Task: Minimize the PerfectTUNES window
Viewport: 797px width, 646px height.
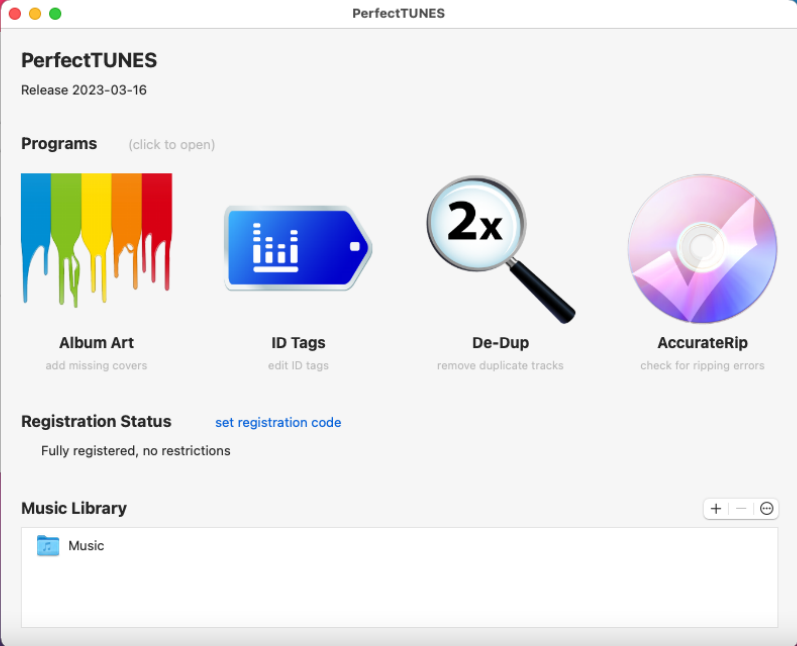Action: [x=35, y=14]
